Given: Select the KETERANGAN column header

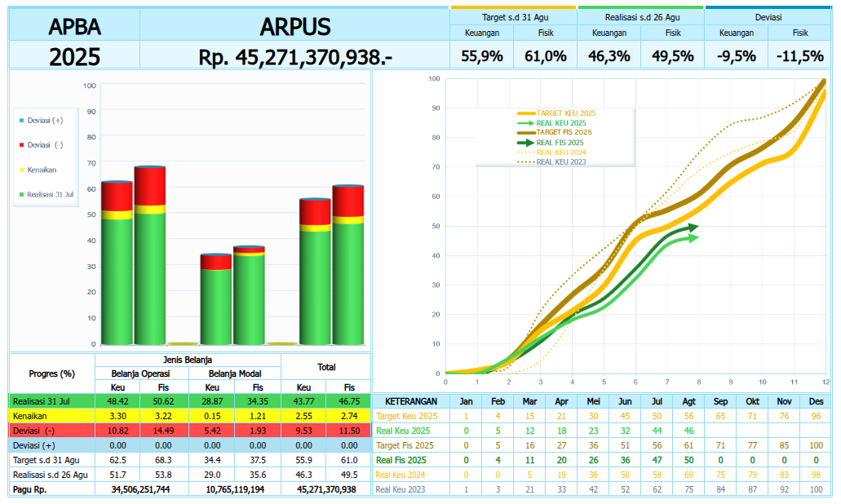Looking at the screenshot, I should [x=412, y=401].
